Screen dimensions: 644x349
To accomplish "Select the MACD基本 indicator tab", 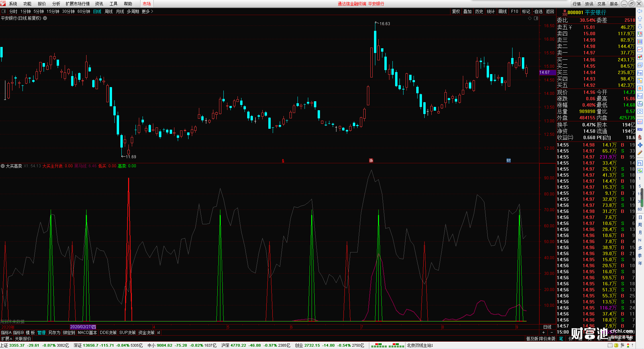I will click(x=87, y=333).
